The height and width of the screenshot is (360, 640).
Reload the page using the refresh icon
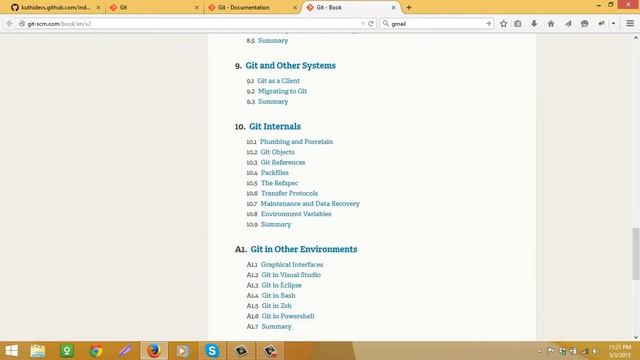371,24
